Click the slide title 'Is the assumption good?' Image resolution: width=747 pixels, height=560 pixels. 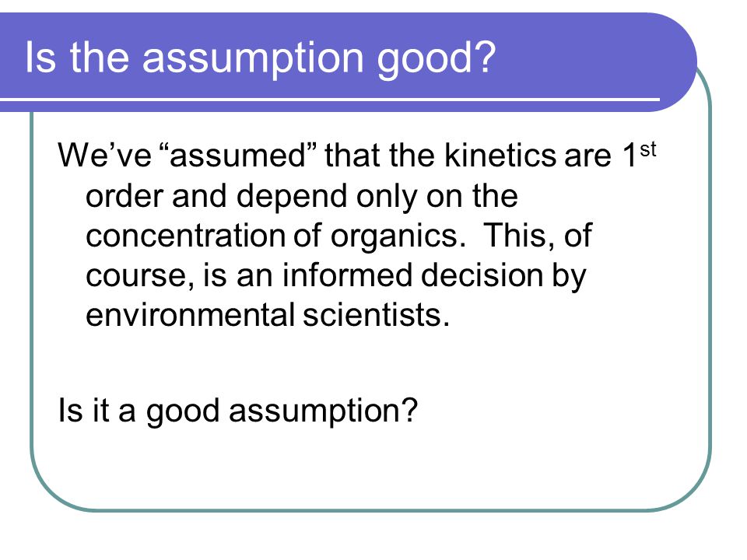pyautogui.click(x=260, y=58)
